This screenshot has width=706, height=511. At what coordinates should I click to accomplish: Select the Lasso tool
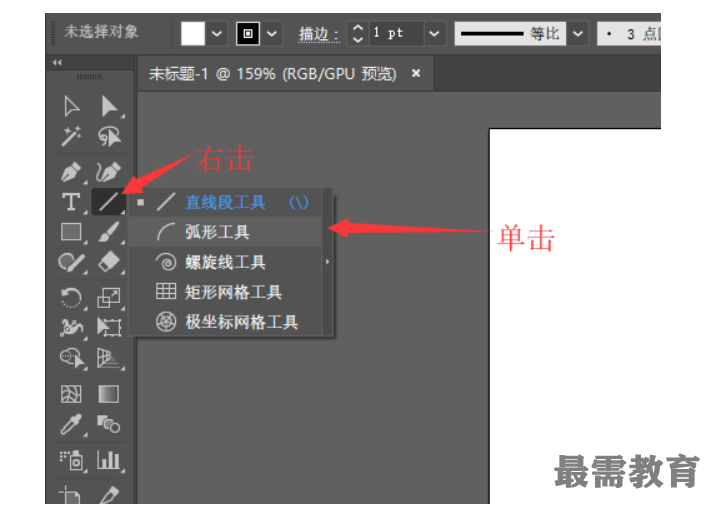pyautogui.click(x=109, y=136)
